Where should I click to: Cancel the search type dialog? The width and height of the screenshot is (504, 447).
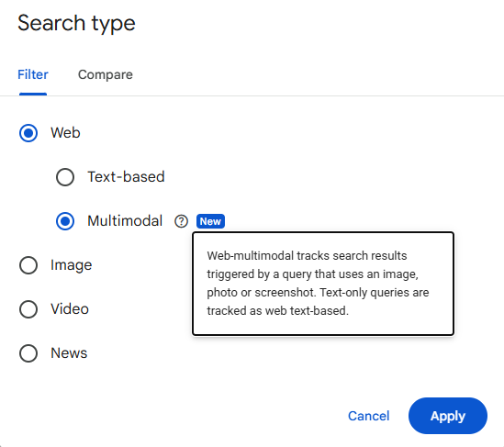point(369,416)
